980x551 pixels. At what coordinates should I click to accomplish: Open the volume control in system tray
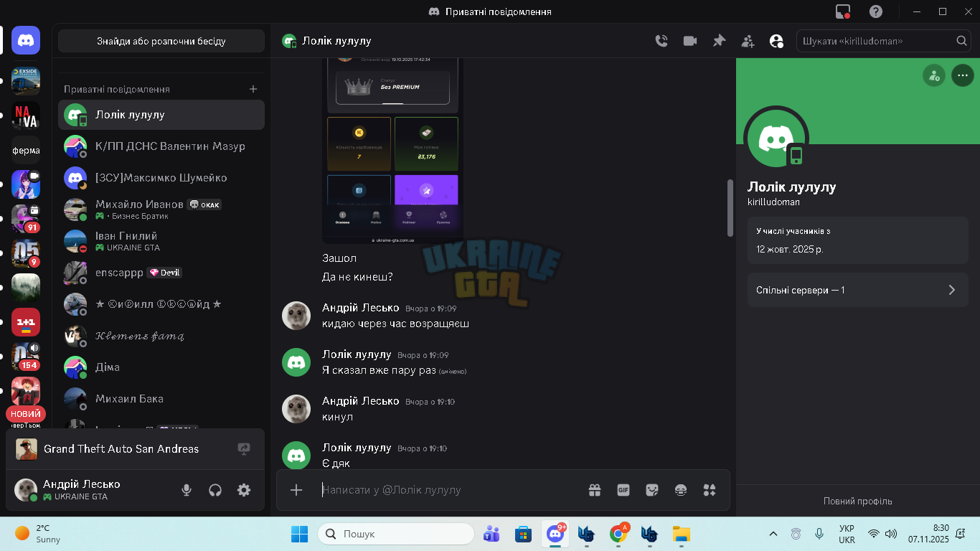point(891,534)
